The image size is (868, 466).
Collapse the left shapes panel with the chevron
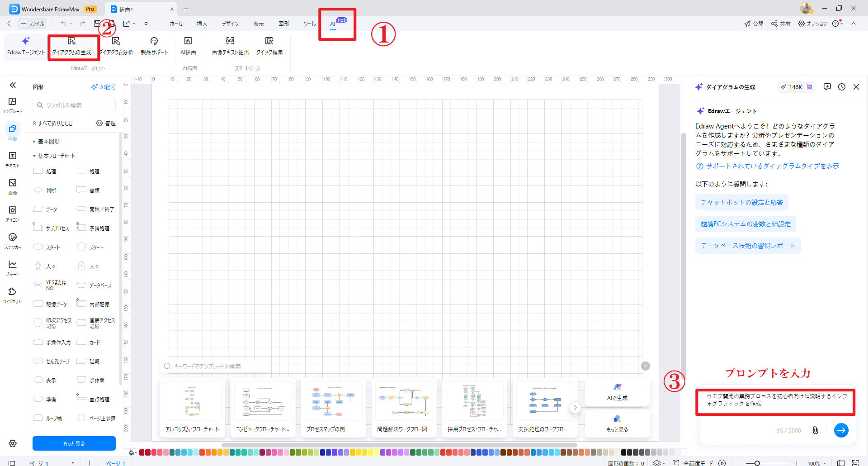pos(13,85)
